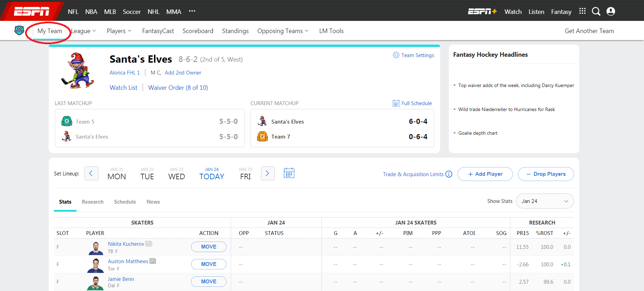The image size is (644, 291).
Task: Select MLB in the top navigation
Action: (x=110, y=11)
